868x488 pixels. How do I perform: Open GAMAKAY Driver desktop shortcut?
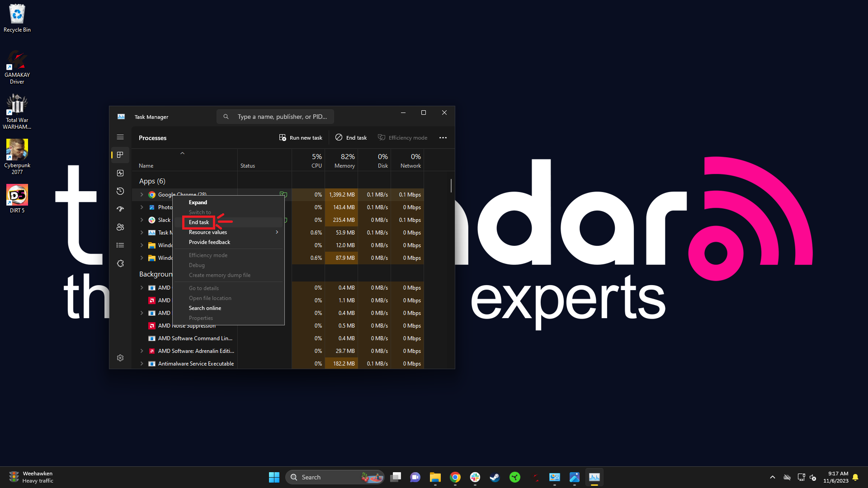coord(17,67)
